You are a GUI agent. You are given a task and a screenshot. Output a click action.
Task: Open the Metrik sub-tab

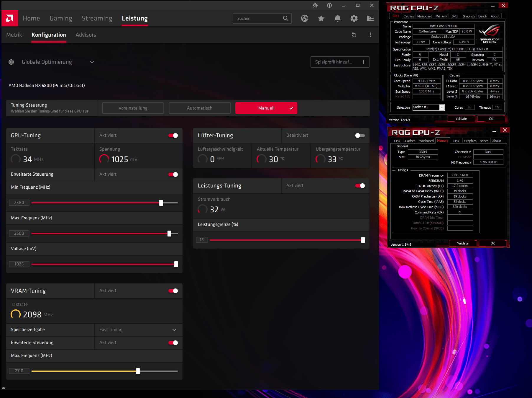14,35
